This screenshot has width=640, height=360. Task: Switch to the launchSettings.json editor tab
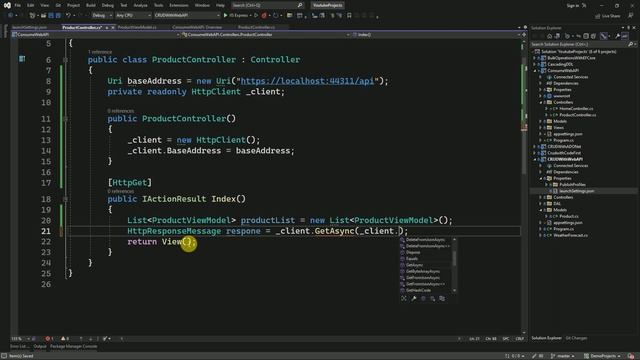point(29,27)
